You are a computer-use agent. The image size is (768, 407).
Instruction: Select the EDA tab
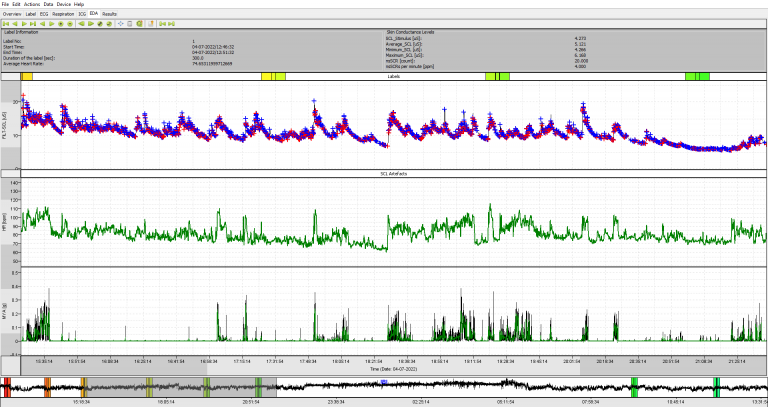coord(94,14)
